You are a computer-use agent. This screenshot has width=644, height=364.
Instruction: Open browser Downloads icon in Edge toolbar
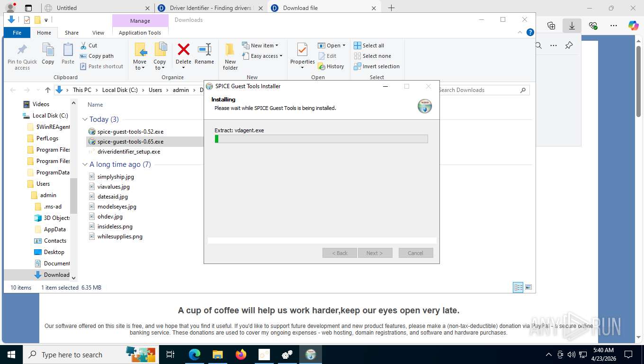[572, 26]
